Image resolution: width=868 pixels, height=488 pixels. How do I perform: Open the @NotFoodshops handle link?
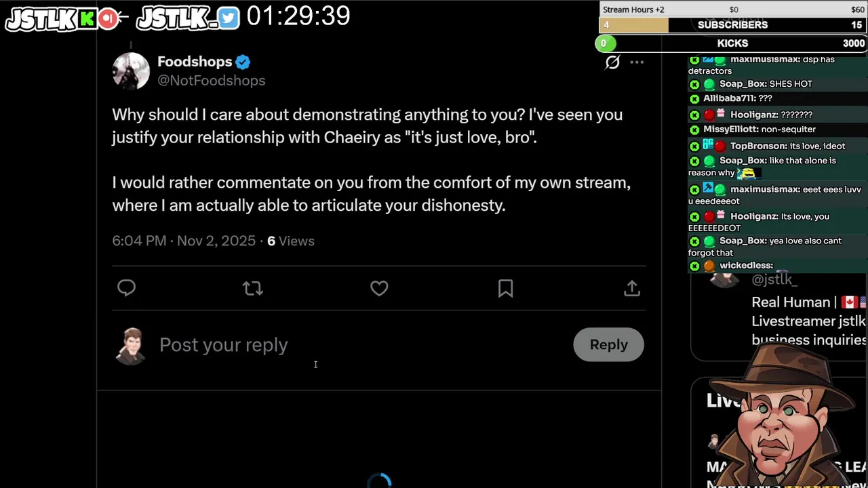click(211, 81)
